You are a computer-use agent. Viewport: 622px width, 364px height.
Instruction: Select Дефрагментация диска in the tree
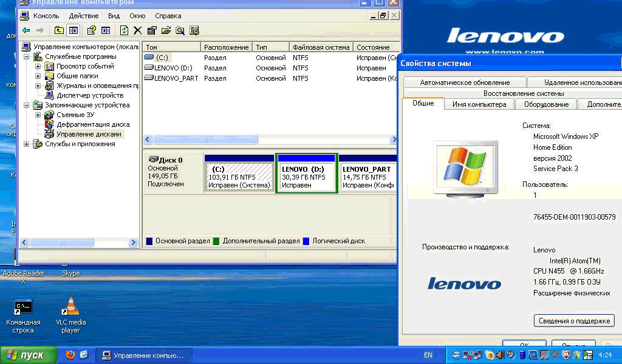pyautogui.click(x=93, y=124)
